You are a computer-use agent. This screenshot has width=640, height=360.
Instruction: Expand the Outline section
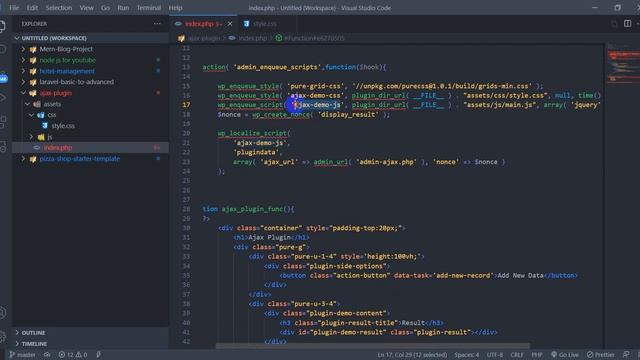(17, 333)
